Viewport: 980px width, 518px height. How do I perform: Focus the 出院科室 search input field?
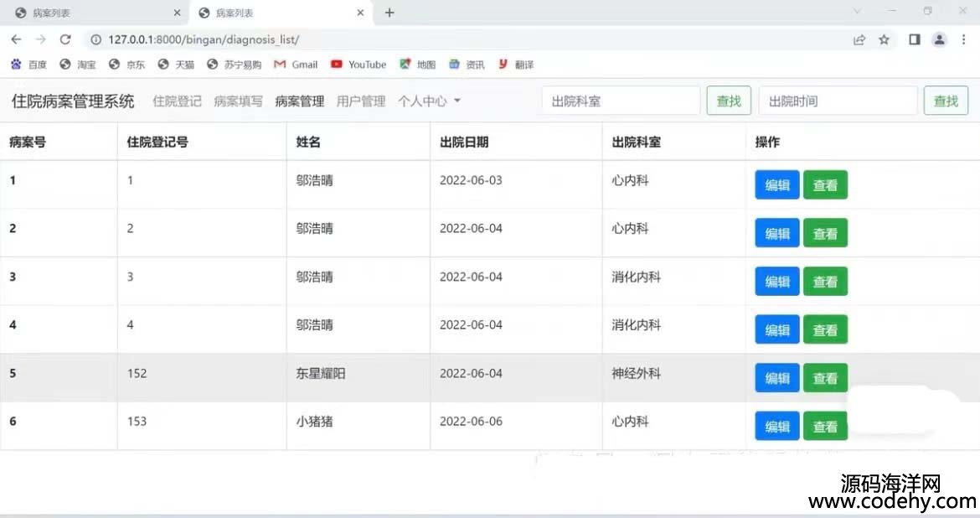[x=621, y=101]
